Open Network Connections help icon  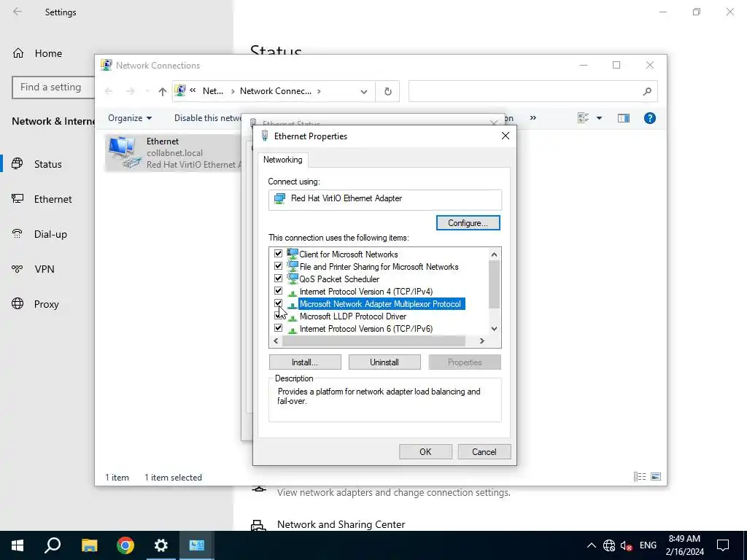(650, 118)
